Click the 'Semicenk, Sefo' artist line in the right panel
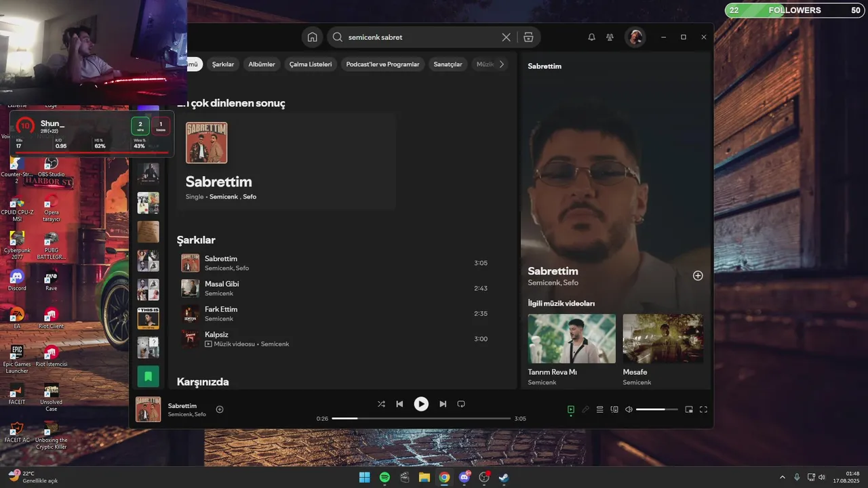868x488 pixels. pyautogui.click(x=553, y=283)
